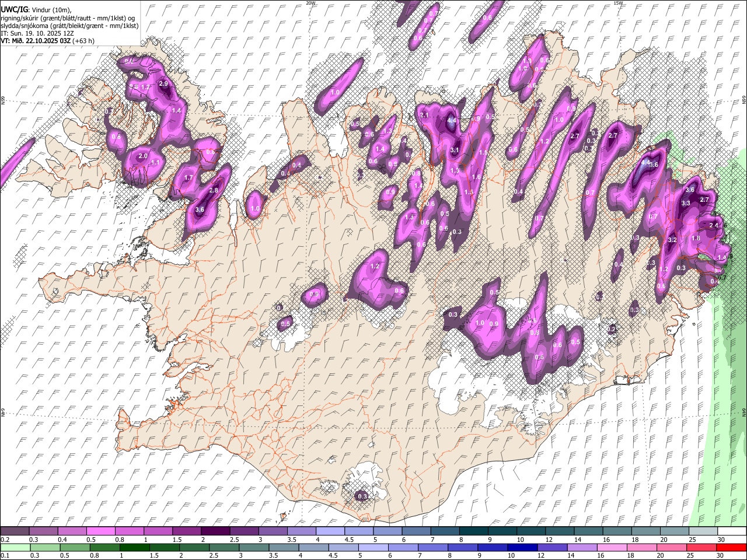Screen dimensions: 747x560
Task: Click the upper legend swatch labeled 0.2
Action: click(15, 531)
